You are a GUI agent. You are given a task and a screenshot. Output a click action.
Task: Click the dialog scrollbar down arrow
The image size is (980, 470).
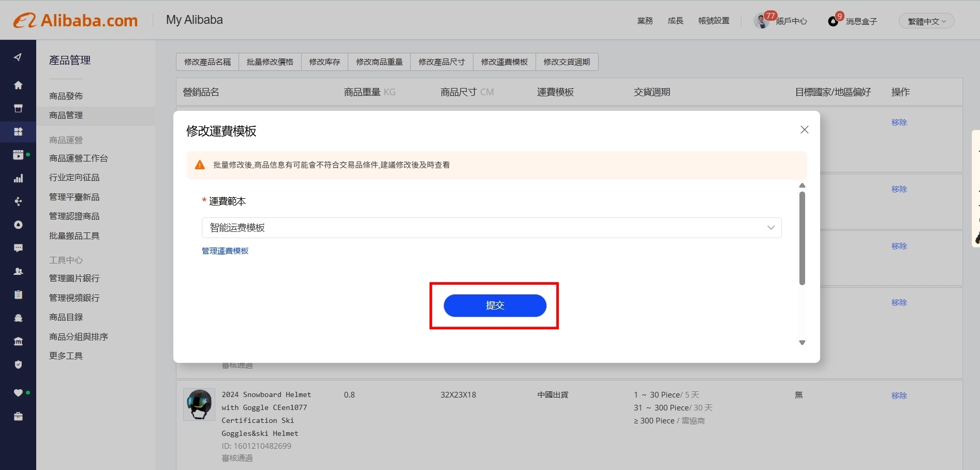click(x=802, y=343)
